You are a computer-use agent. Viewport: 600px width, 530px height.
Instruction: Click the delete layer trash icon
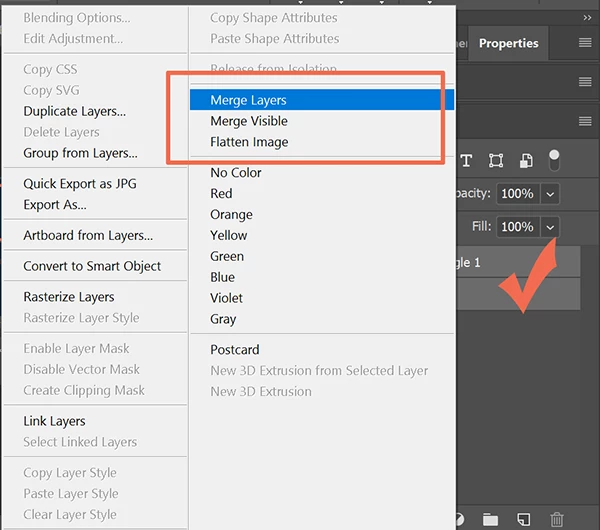(x=557, y=519)
